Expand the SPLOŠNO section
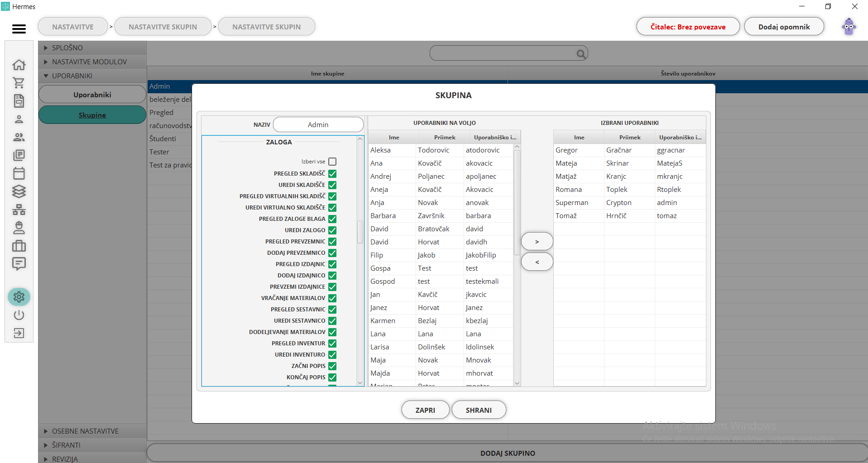The height and width of the screenshot is (463, 868). click(92, 48)
